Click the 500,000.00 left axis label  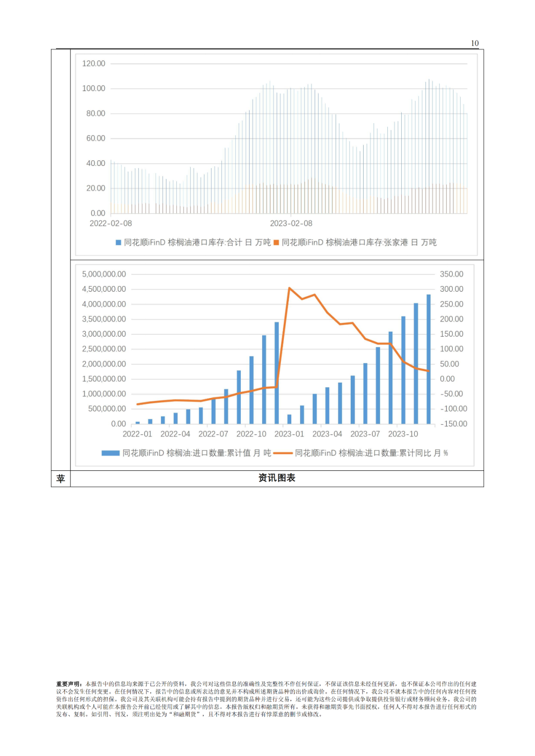pyautogui.click(x=107, y=409)
